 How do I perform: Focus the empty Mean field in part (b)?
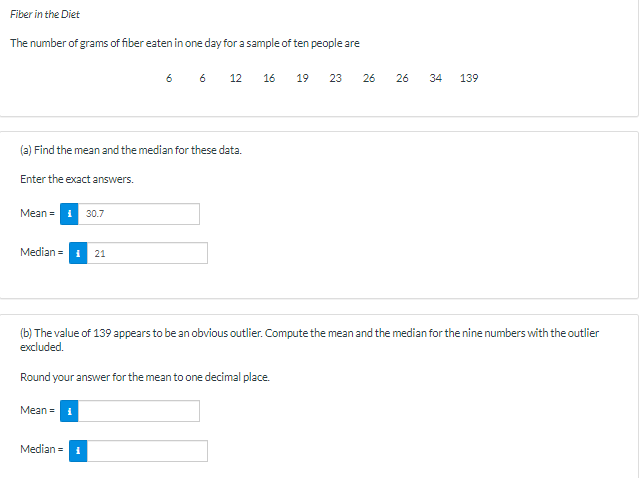[139, 411]
